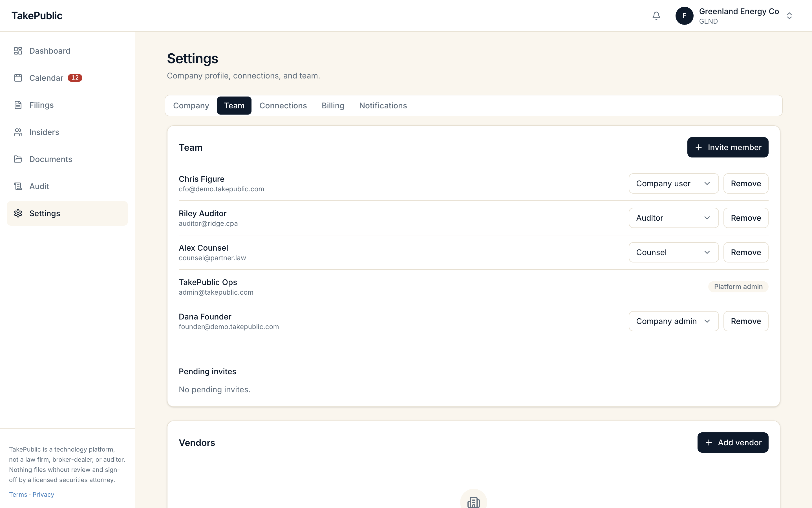Click the GLND ticker label
812x508 pixels.
point(708,21)
